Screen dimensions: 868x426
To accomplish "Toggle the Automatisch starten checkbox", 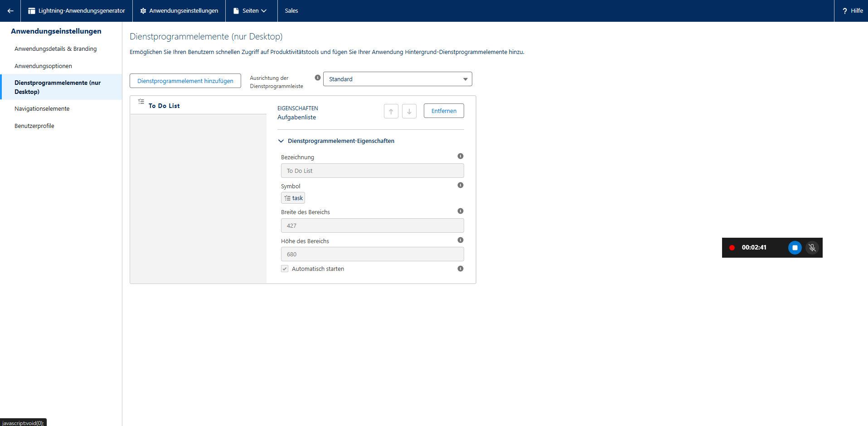I will [x=285, y=269].
